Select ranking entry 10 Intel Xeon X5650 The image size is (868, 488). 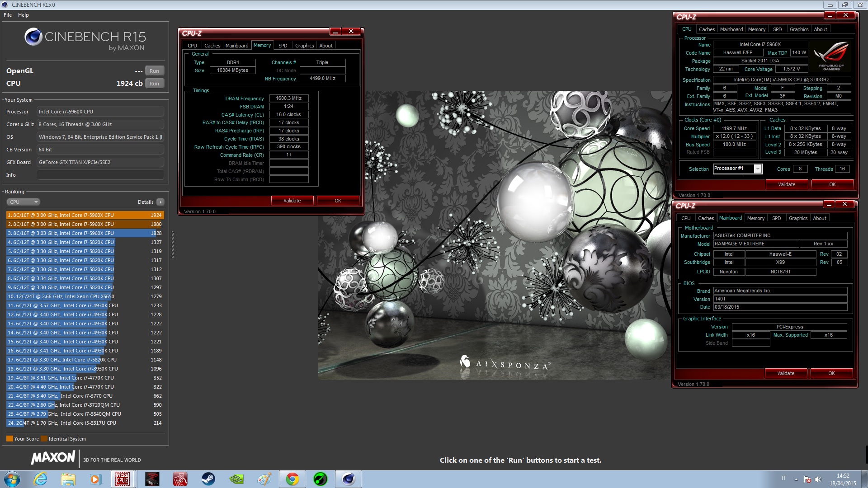point(85,296)
